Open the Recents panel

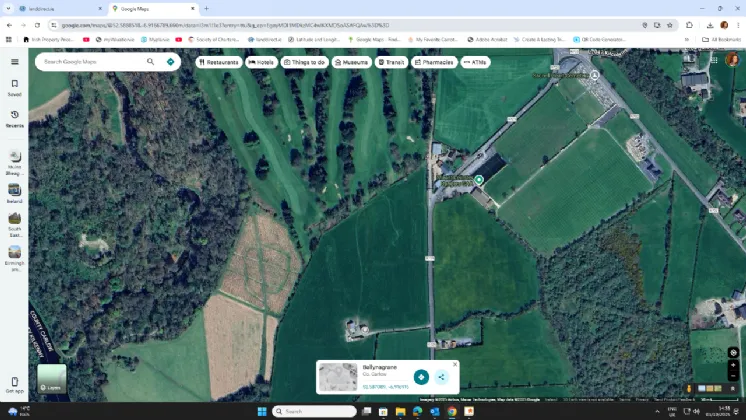coord(15,119)
